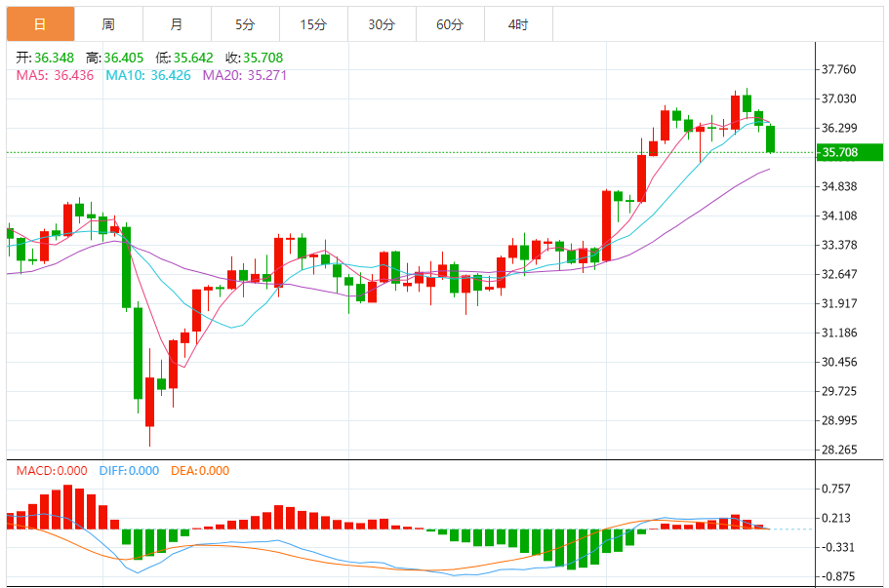Click the 32.647 price axis label

tap(839, 274)
